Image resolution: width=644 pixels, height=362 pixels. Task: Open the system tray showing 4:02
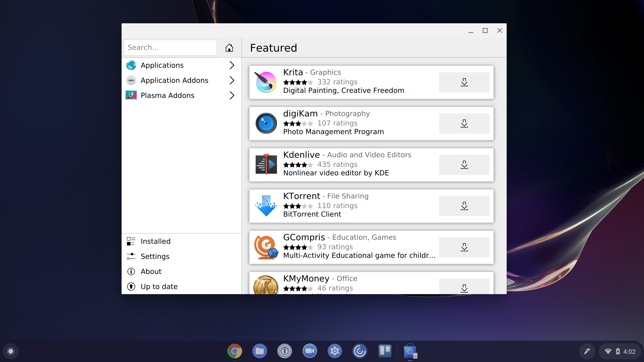click(x=620, y=351)
